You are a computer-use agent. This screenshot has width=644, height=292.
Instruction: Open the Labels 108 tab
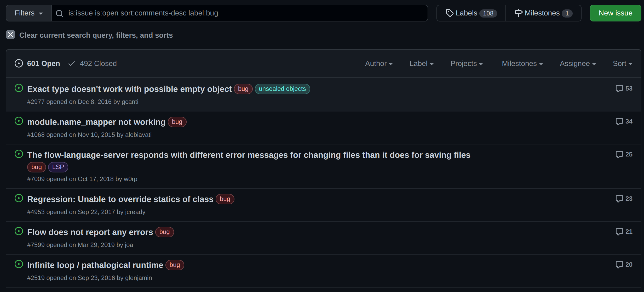[x=471, y=13]
